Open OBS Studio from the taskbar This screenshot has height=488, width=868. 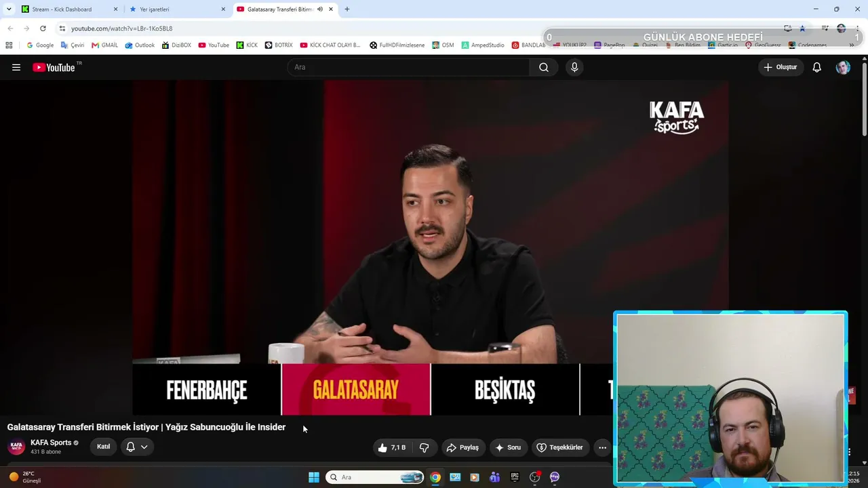point(534,477)
